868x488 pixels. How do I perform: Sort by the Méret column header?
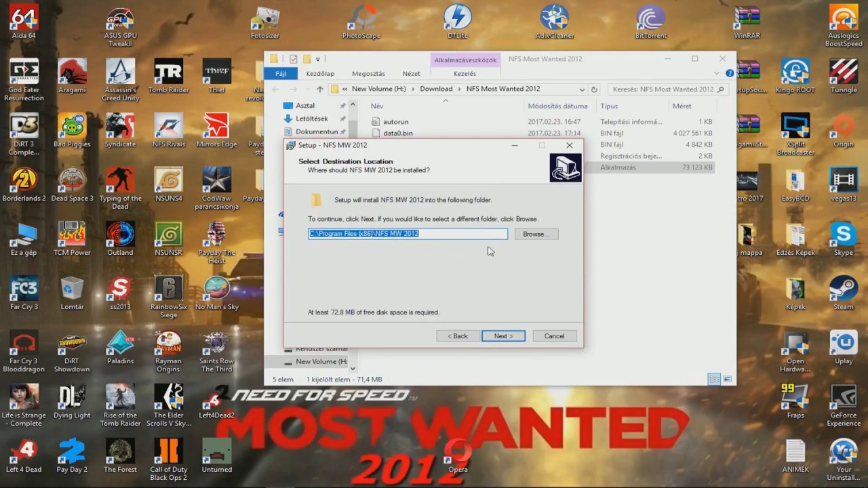tap(682, 106)
